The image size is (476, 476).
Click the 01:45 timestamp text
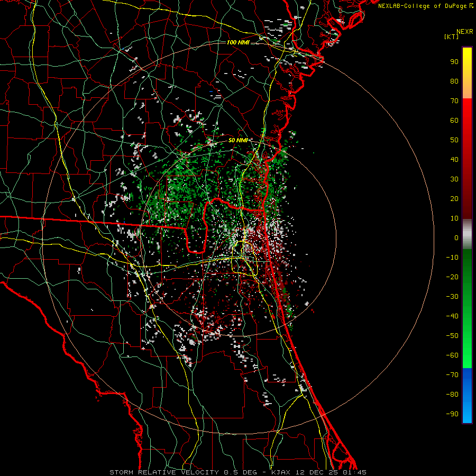coord(354,472)
